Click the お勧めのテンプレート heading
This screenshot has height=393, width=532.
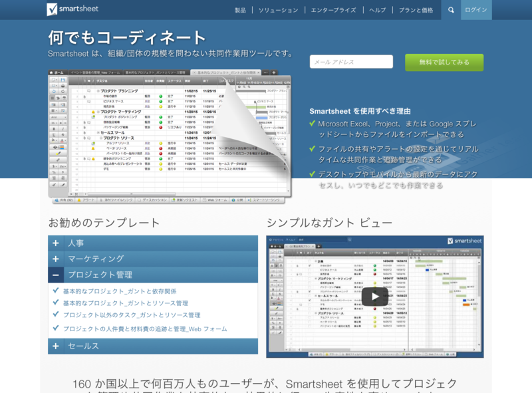point(104,223)
